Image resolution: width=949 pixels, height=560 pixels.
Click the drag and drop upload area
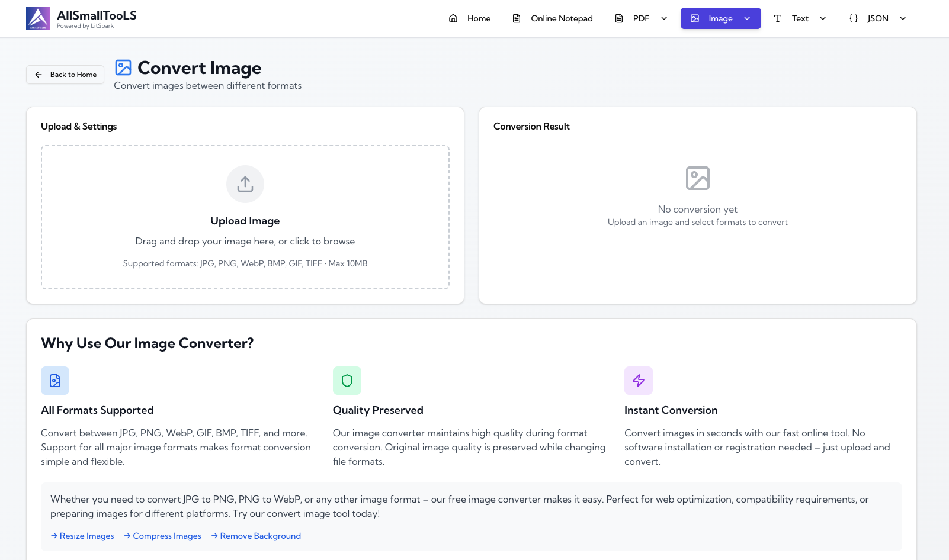point(245,217)
